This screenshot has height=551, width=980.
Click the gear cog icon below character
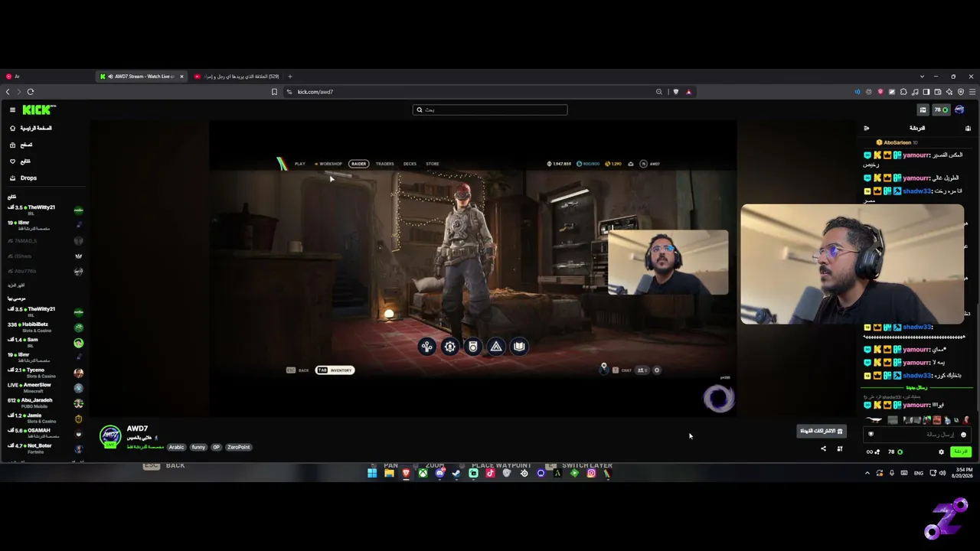[450, 347]
